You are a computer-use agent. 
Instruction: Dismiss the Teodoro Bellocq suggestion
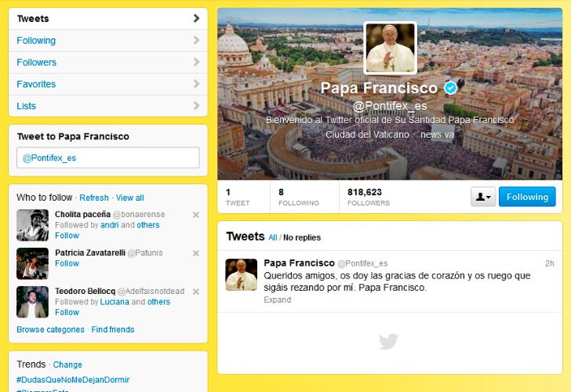tap(196, 292)
